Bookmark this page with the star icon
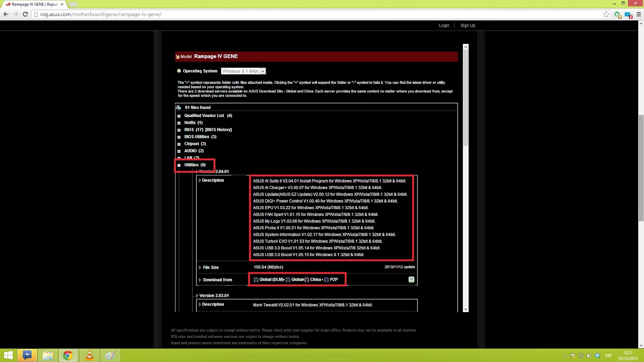This screenshot has height=362, width=644. [x=607, y=14]
